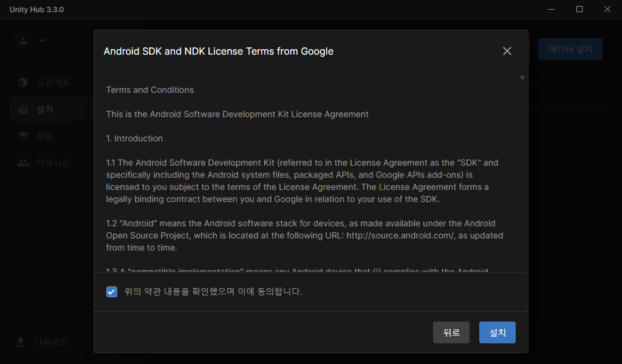Uncheck the license agreement checkbox

click(x=112, y=292)
